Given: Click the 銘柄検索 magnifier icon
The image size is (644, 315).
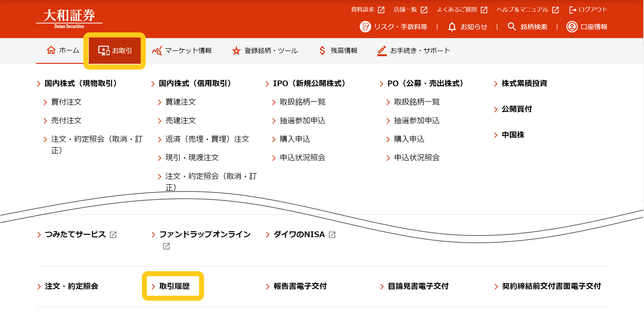Looking at the screenshot, I should click(512, 26).
